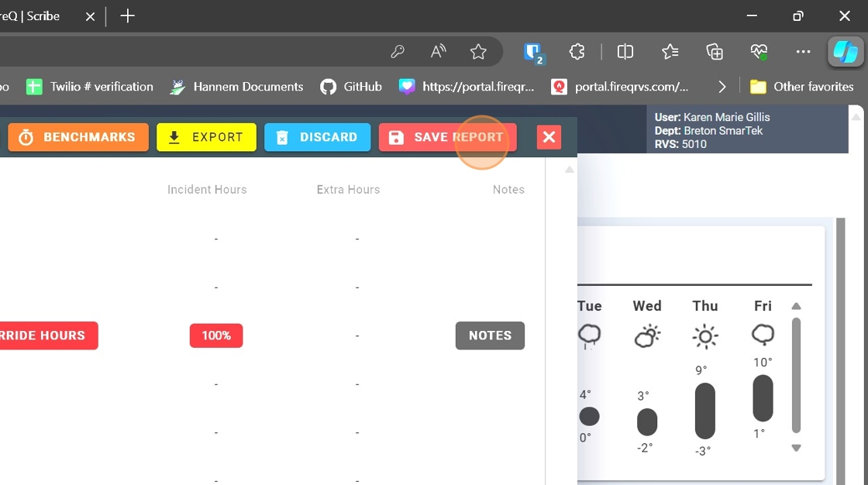Open Copilot sidebar icon
The width and height of the screenshot is (868, 485).
pyautogui.click(x=845, y=52)
